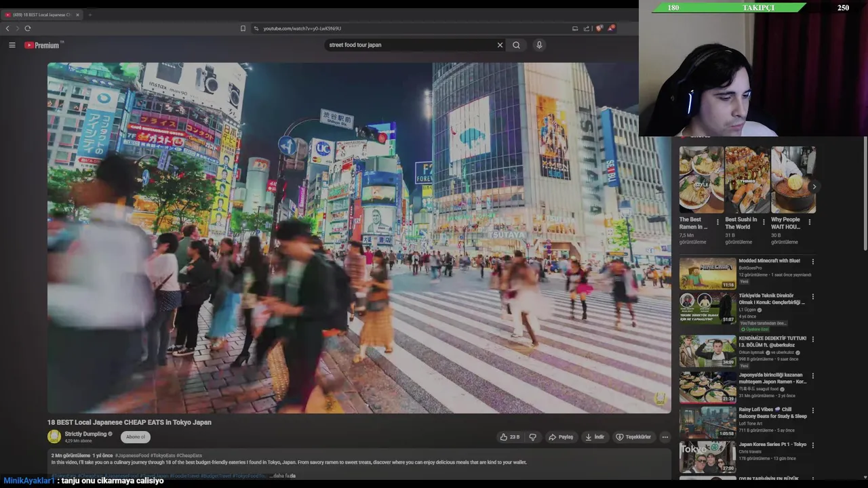This screenshot has width=868, height=488.
Task: Open options for 'Modded Minecraft with Blue!'
Action: pyautogui.click(x=812, y=262)
